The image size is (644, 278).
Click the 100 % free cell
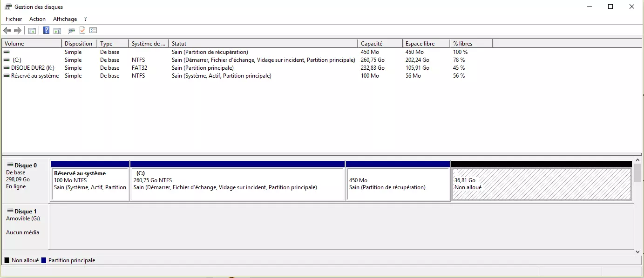(x=460, y=52)
